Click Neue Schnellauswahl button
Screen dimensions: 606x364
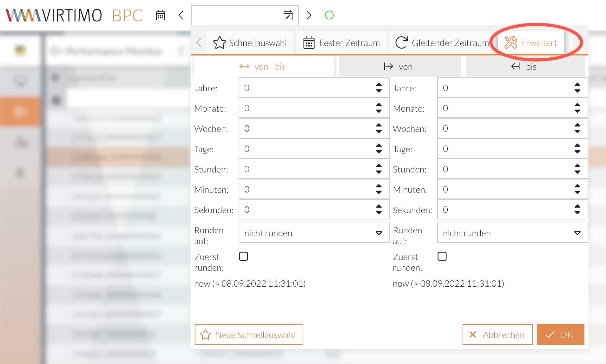pos(249,335)
